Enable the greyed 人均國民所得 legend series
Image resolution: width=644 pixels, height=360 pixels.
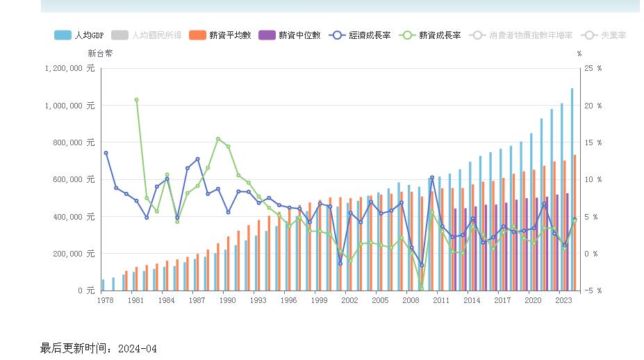point(146,35)
